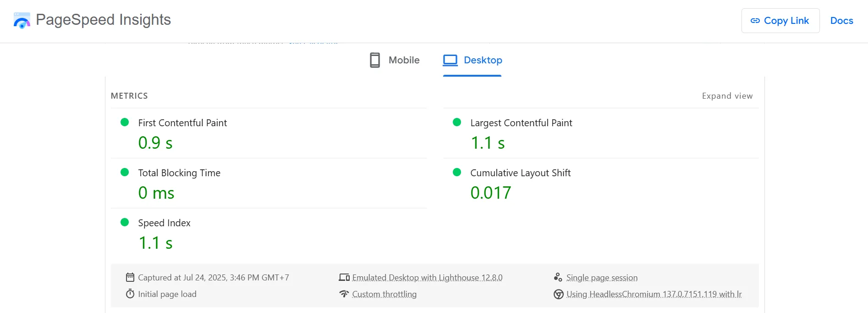The height and width of the screenshot is (313, 868).
Task: Switch to the Mobile tab
Action: (x=395, y=60)
